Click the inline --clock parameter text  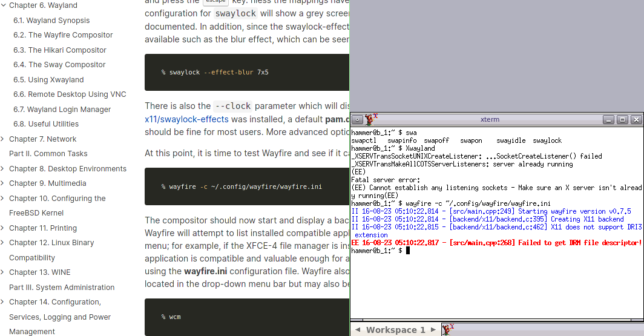coord(233,106)
